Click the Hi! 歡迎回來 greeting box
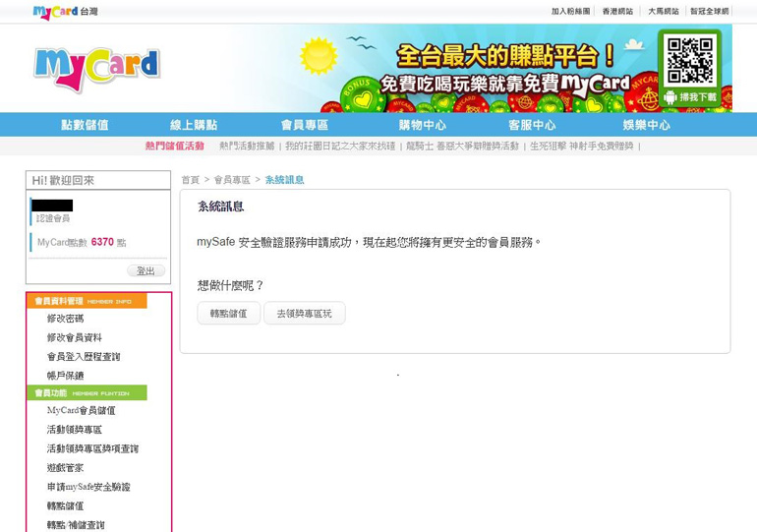This screenshot has width=757, height=532. pos(98,180)
